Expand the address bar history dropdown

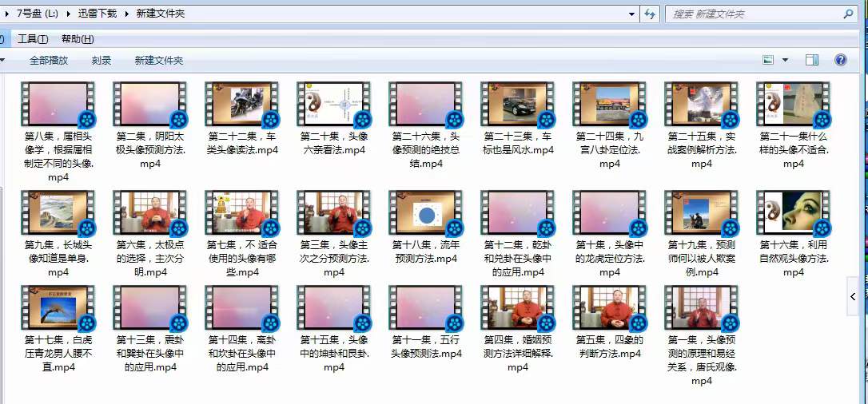[x=631, y=14]
